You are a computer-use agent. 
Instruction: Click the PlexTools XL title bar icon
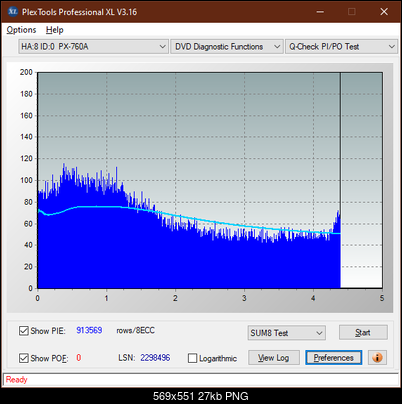[x=13, y=12]
